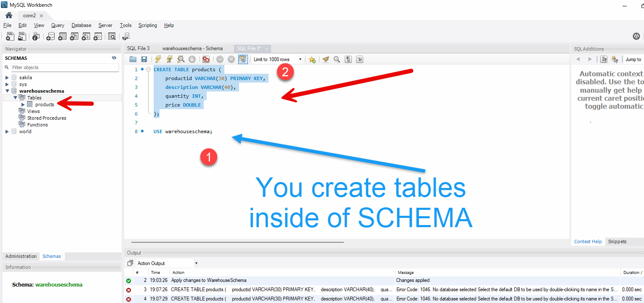The height and width of the screenshot is (303, 644).
Task: Create a new function icon
Action: click(x=98, y=36)
